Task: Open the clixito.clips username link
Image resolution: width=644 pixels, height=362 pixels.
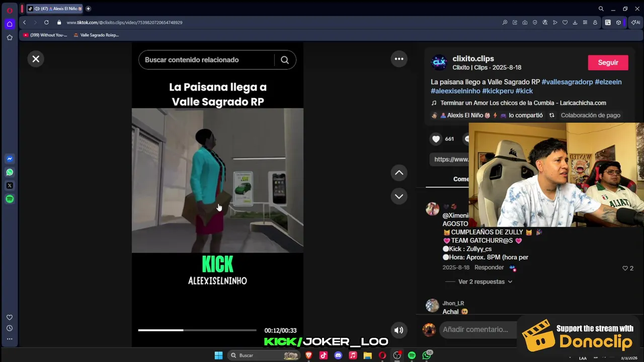Action: (x=473, y=58)
